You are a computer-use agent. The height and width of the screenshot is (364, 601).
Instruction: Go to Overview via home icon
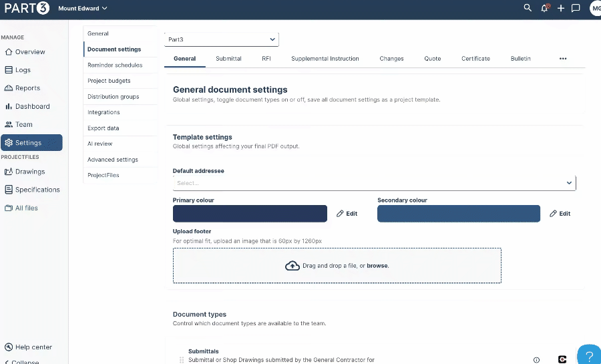point(9,51)
